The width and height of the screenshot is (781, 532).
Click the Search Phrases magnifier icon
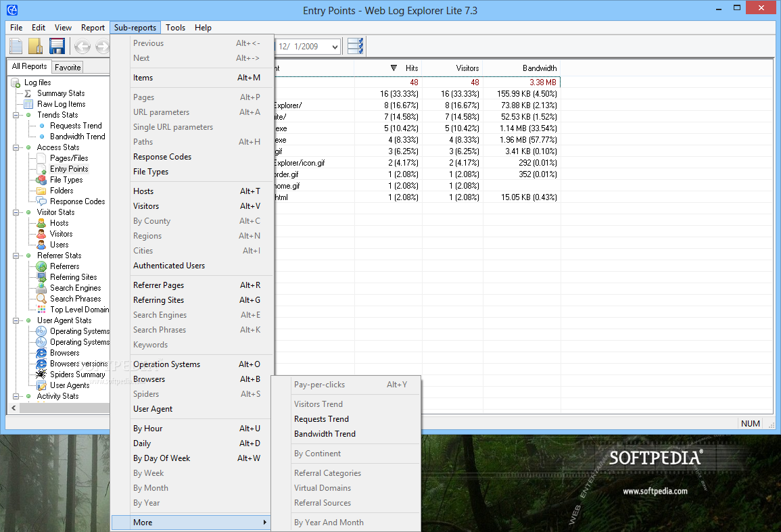point(42,299)
